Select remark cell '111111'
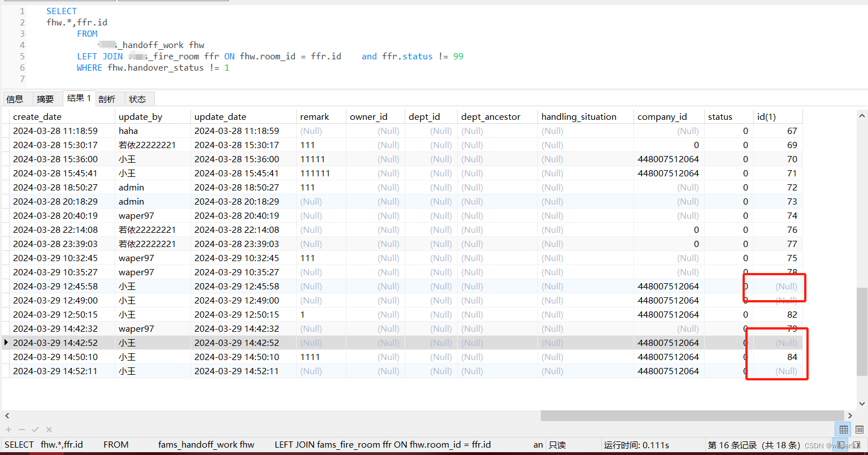Image resolution: width=868 pixels, height=455 pixels. (x=321, y=173)
